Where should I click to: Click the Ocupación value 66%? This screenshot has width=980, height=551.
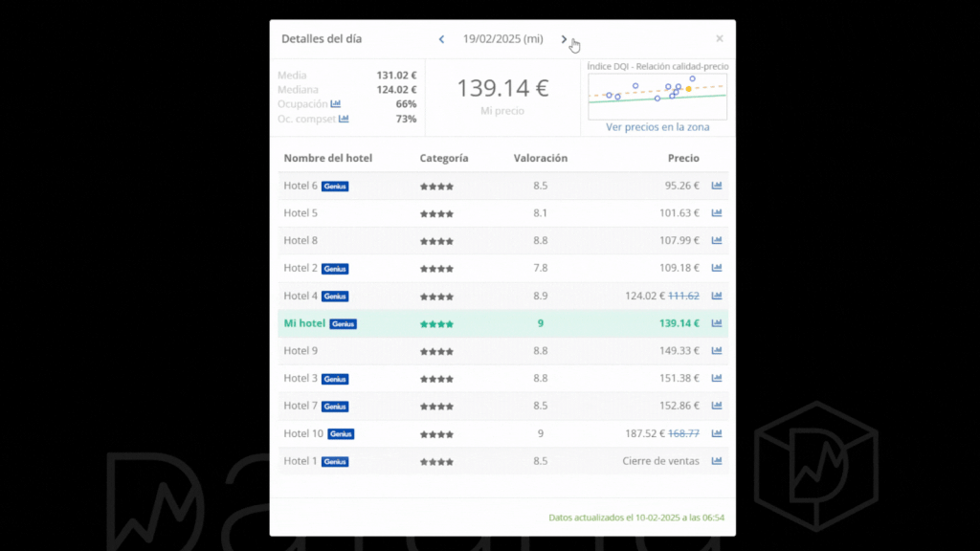coord(406,103)
